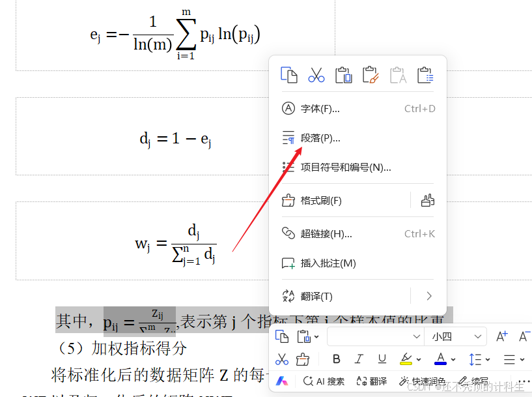The image size is (532, 397).
Task: Open the line spacing dropdown arrow
Action: (x=488, y=359)
